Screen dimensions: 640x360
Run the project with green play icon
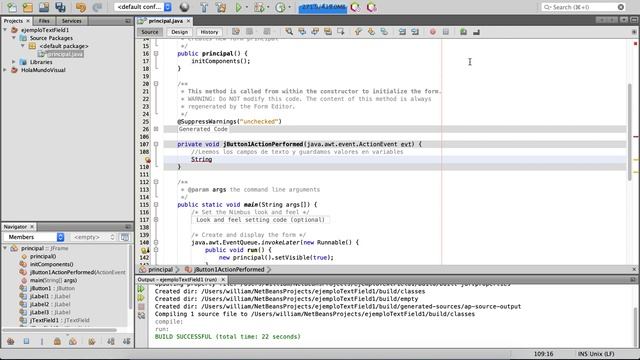point(239,7)
